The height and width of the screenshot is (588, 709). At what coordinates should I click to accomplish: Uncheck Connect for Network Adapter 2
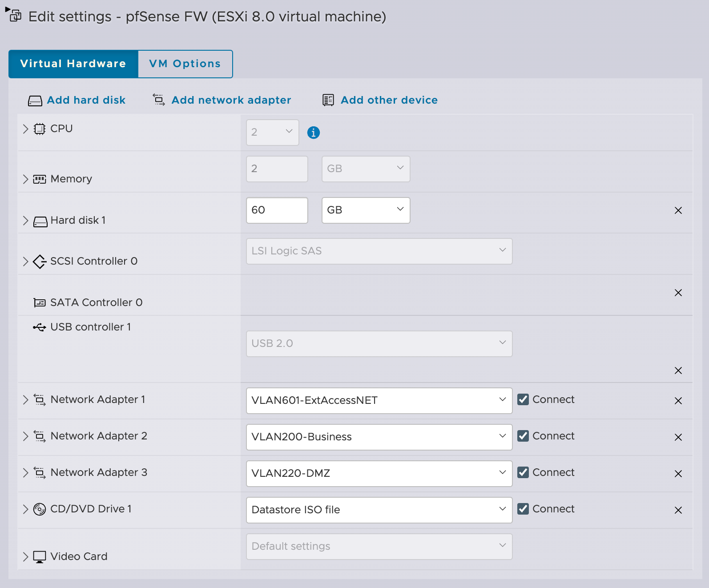tap(524, 436)
